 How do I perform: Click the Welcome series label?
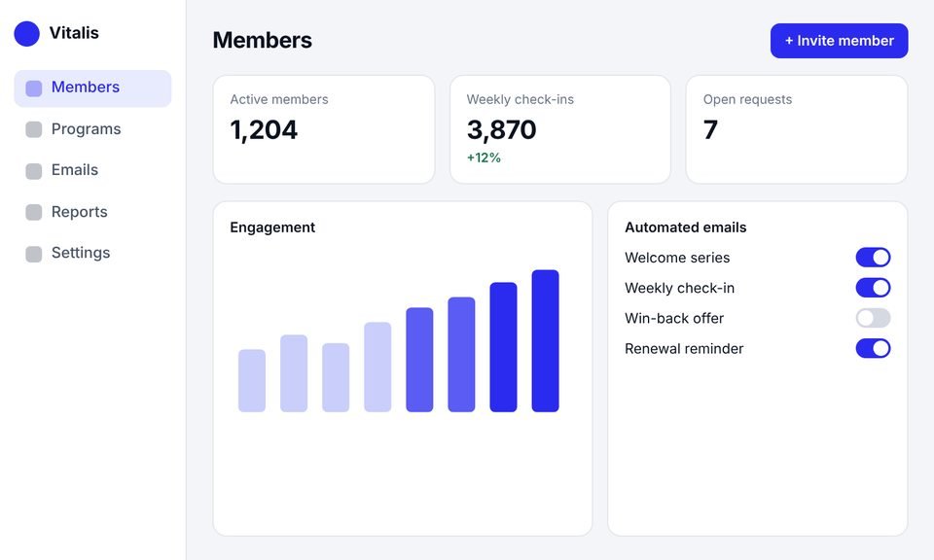[x=677, y=258]
